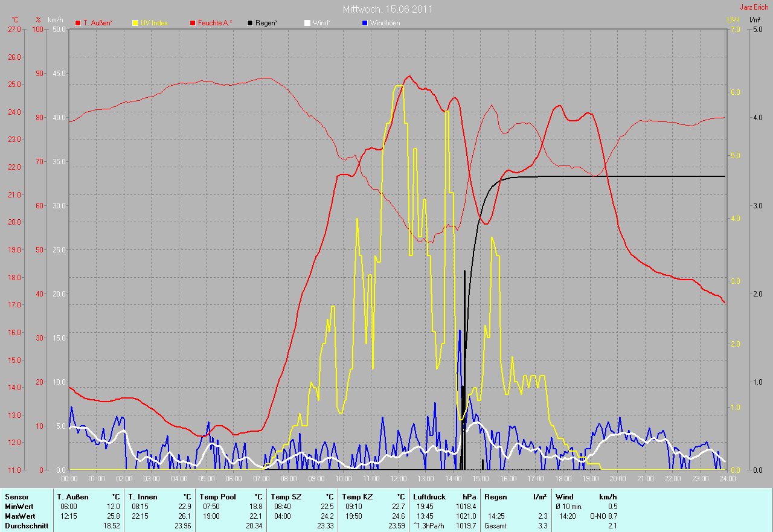
Task: Click the 50.0 wind speed axis value
Action: [x=59, y=29]
